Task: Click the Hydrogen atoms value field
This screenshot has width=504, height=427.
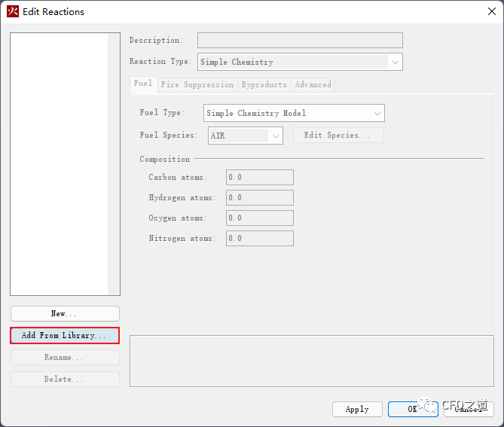Action: tap(260, 197)
